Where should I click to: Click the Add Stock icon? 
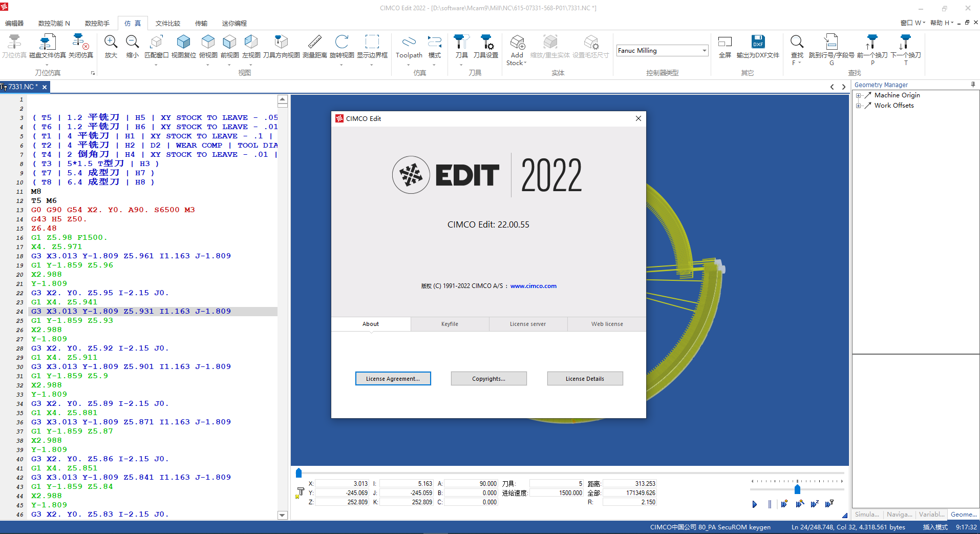(517, 42)
